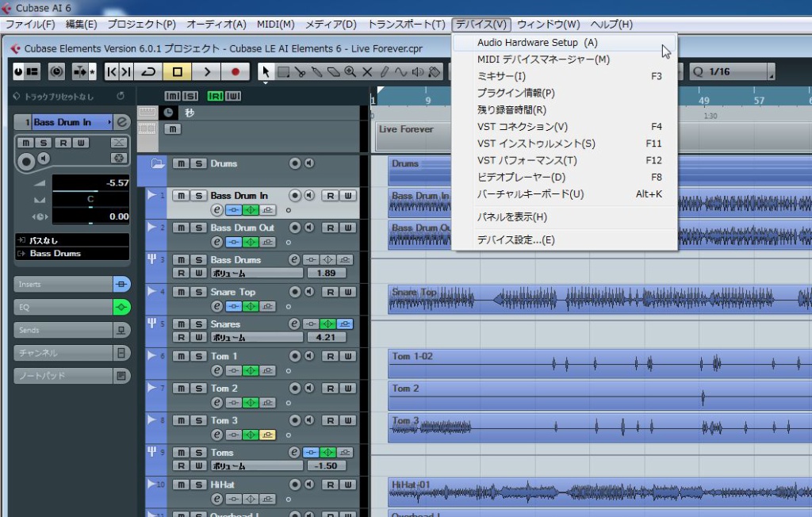The image size is (812, 517).
Task: Go to previous marker in transport
Action: coord(111,72)
